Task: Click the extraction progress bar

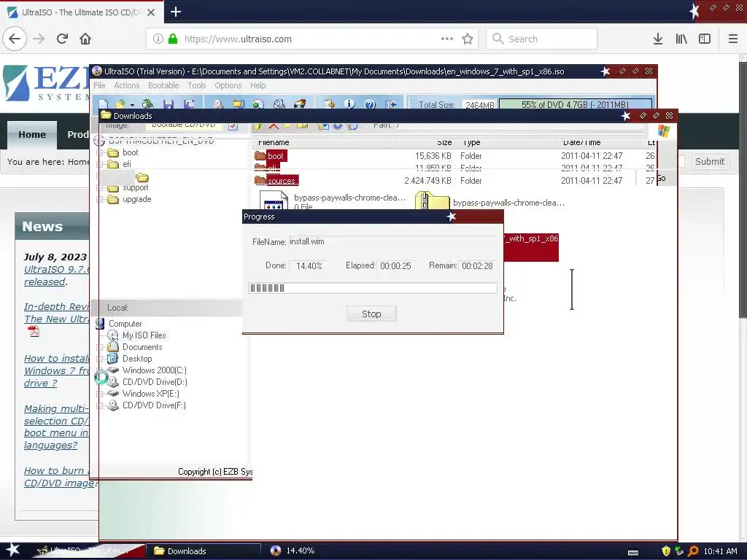Action: pyautogui.click(x=373, y=287)
